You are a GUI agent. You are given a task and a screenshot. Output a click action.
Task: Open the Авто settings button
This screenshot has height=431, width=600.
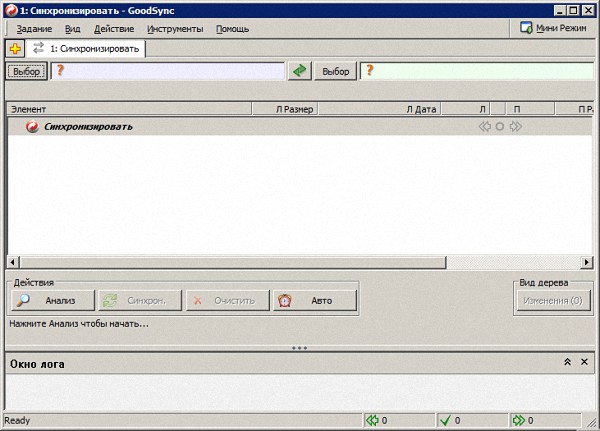315,300
